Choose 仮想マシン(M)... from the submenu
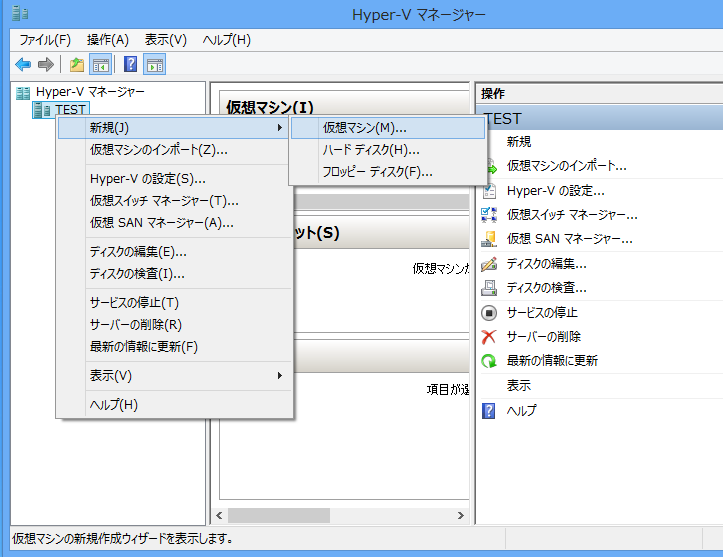Viewport: 723px width, 557px height. pyautogui.click(x=388, y=128)
